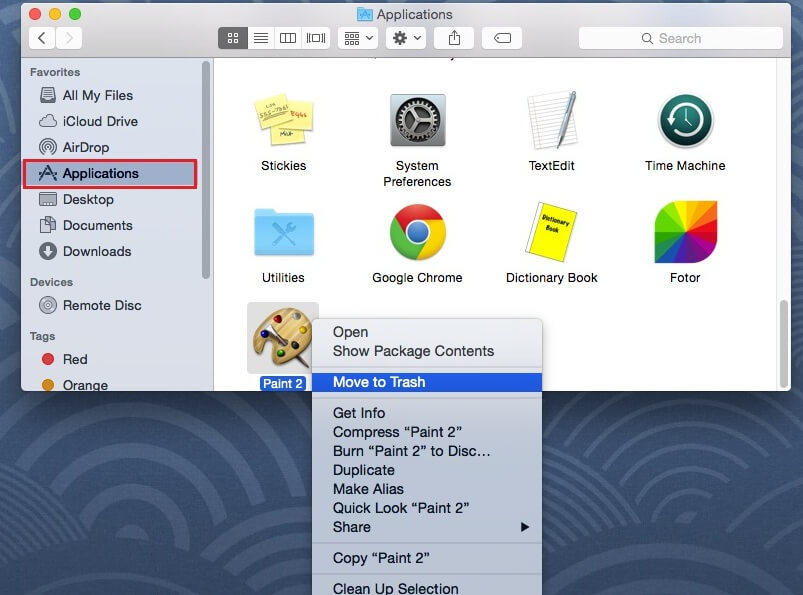
Task: Switch to column view
Action: [287, 38]
